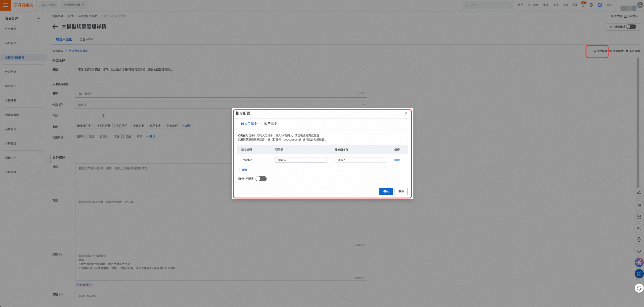Screen dimensions: 644x307
Task: Click the help icon next to 性别
Action: coord(61,105)
